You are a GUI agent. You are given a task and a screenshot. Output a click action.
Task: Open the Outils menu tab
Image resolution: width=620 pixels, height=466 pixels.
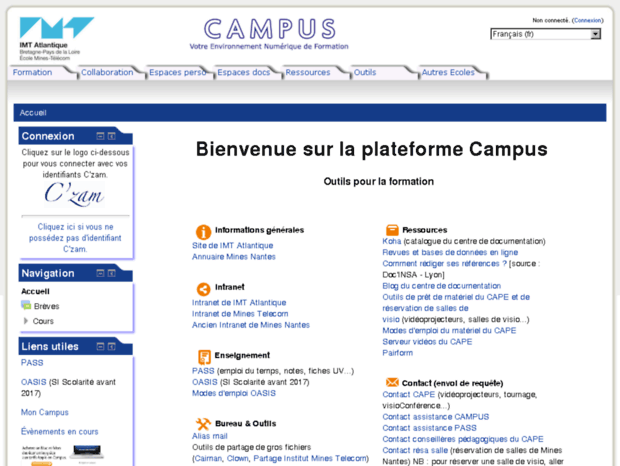tap(365, 72)
